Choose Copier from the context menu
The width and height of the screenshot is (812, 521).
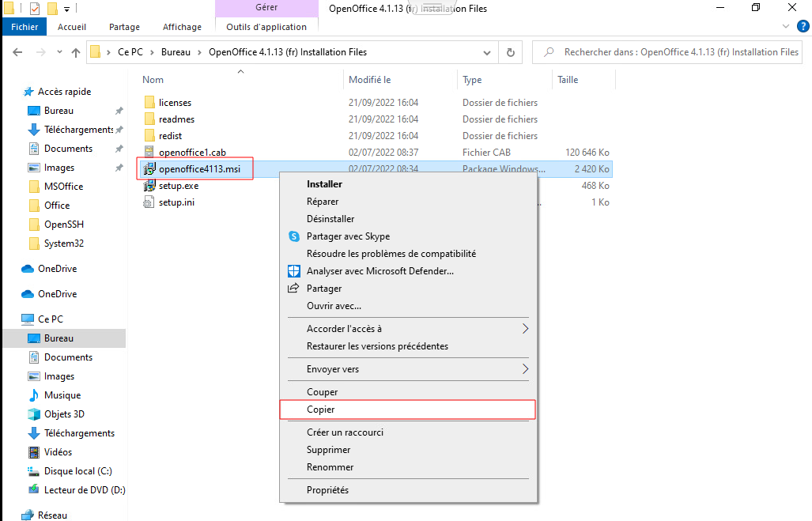tap(321, 410)
